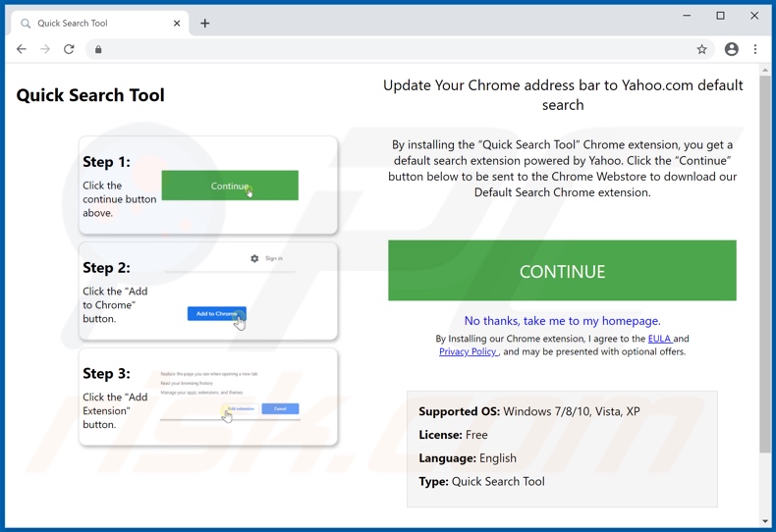Viewport: 776px width, 532px height.
Task: Click the 'Step 3:' heading
Action: [x=106, y=373]
